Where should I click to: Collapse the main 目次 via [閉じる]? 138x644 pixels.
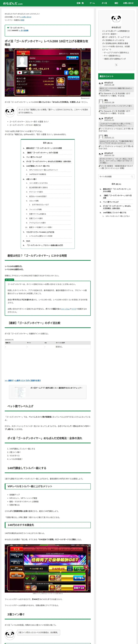50,143
